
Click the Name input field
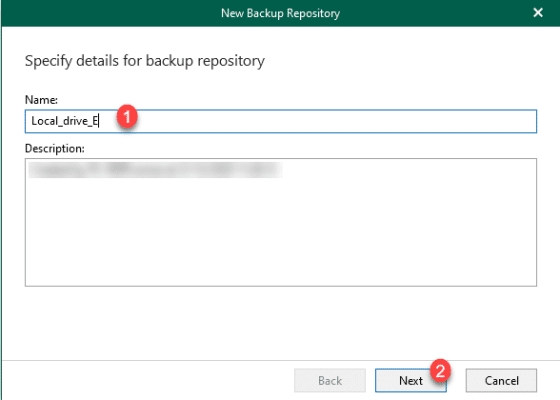coord(281,121)
